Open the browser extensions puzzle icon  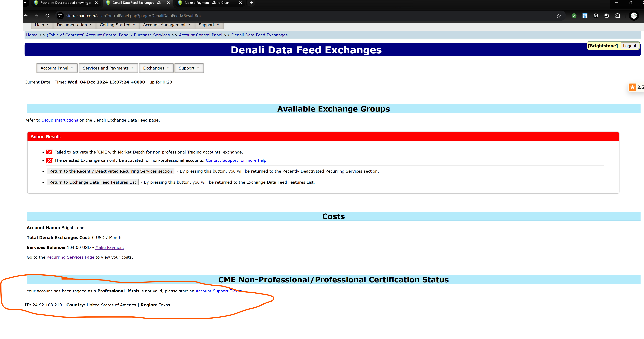618,16
